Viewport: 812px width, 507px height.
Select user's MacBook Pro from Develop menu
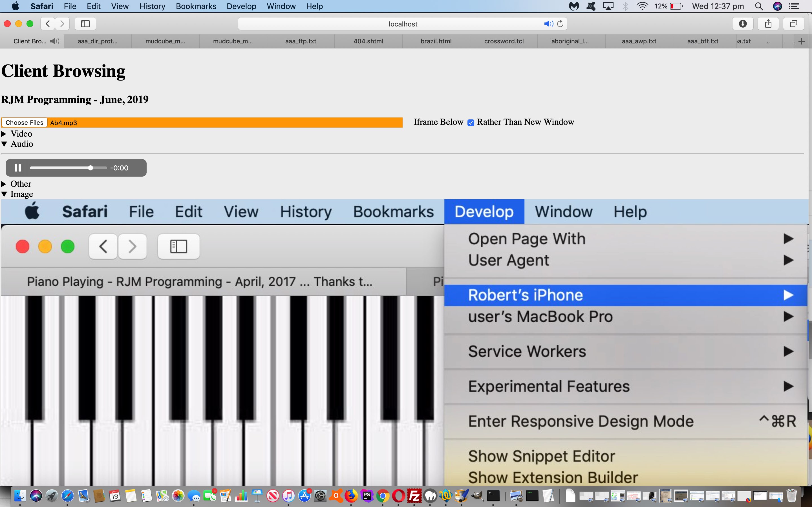tap(540, 316)
